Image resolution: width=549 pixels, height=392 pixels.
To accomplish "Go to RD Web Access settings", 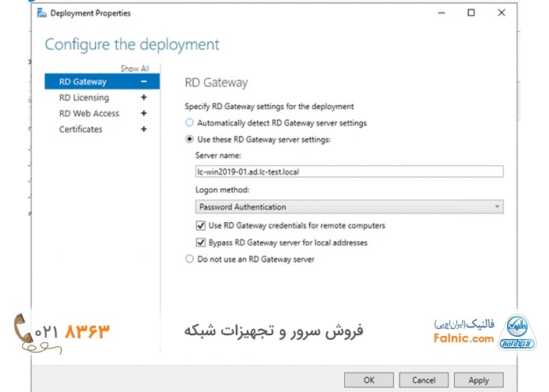I will click(89, 113).
